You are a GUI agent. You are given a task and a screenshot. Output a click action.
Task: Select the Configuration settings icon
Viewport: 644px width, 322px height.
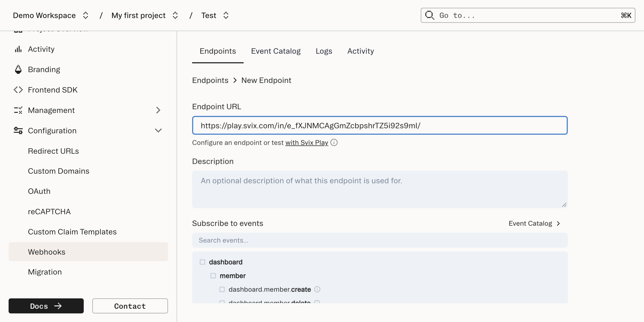coord(18,130)
